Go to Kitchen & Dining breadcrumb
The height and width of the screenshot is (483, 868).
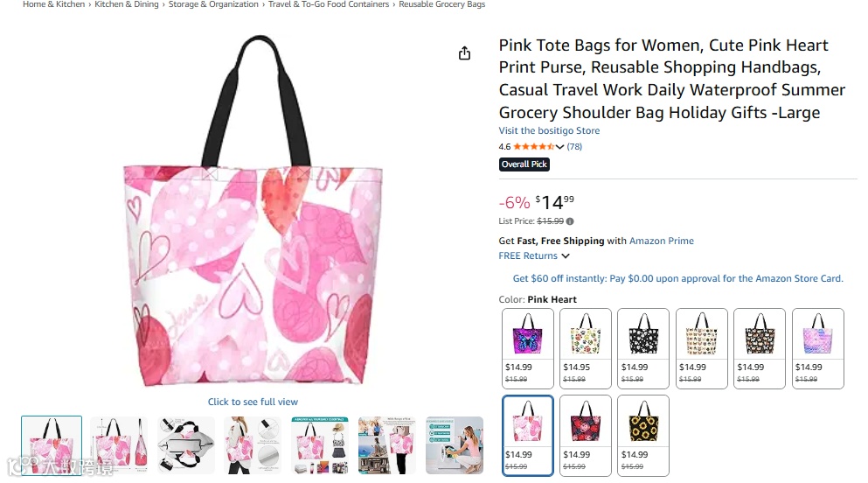pyautogui.click(x=127, y=4)
